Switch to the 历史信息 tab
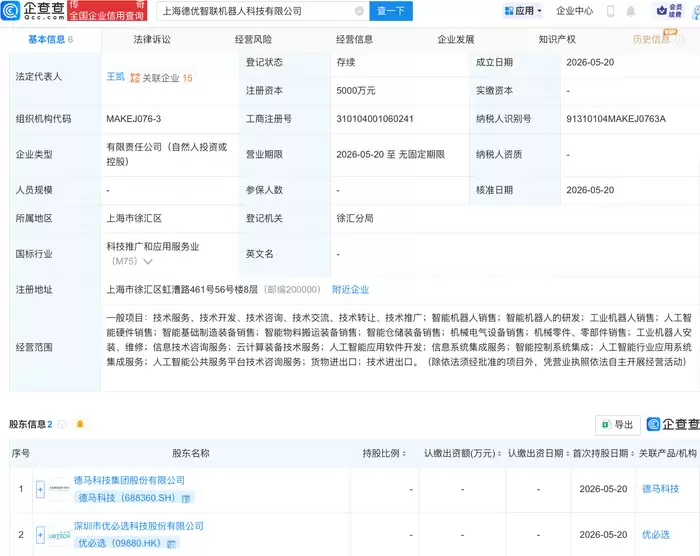700x556 pixels. click(x=651, y=40)
